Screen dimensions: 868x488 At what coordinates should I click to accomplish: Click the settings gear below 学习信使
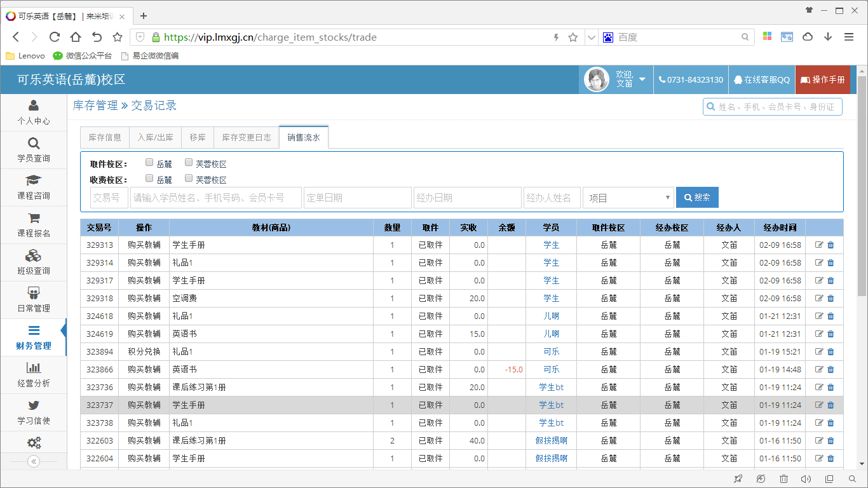pos(34,442)
